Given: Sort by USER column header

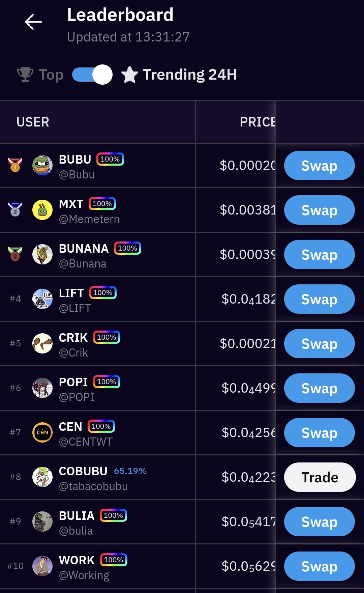Looking at the screenshot, I should tap(33, 122).
